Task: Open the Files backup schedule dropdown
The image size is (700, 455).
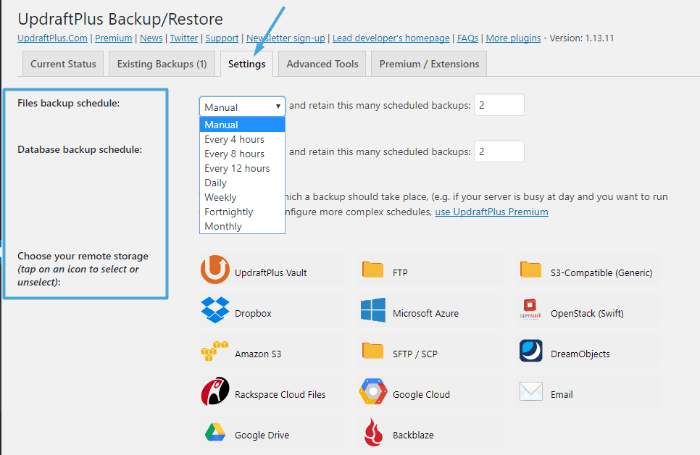Action: pos(242,107)
